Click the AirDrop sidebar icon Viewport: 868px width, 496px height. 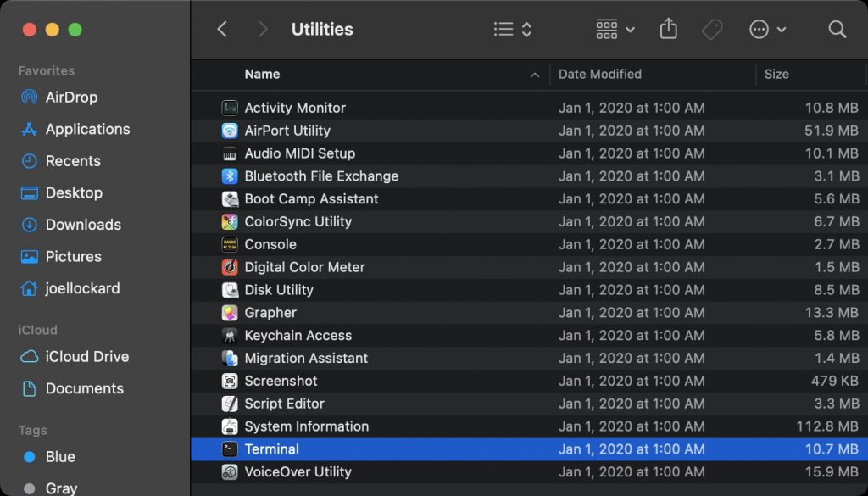pos(31,97)
